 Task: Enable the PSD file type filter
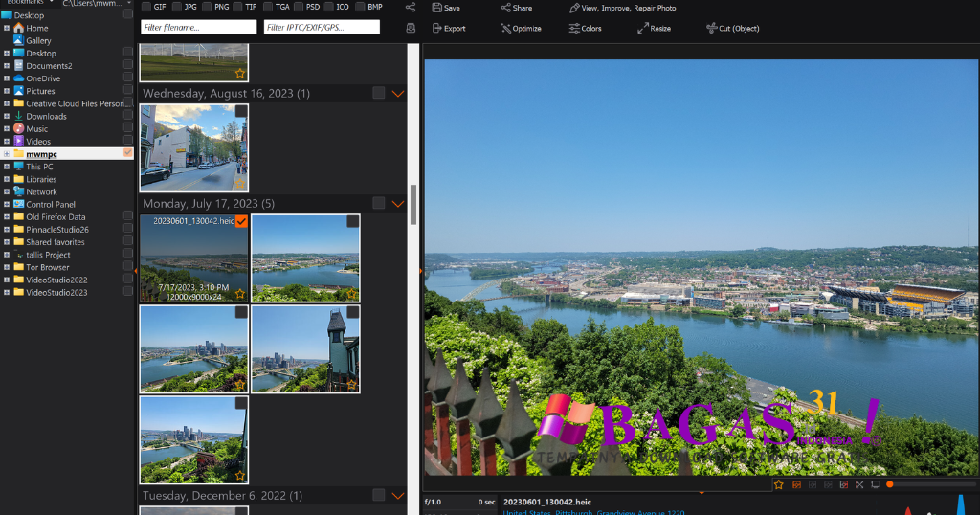[299, 7]
